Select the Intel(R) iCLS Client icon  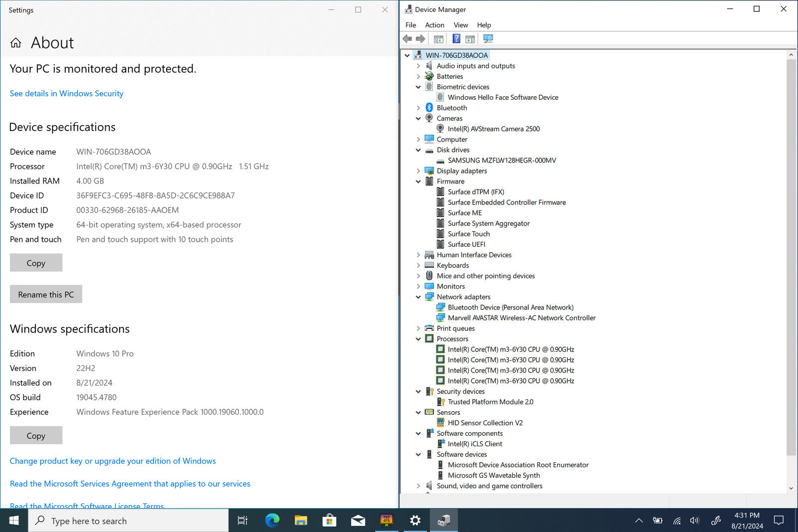tap(440, 444)
